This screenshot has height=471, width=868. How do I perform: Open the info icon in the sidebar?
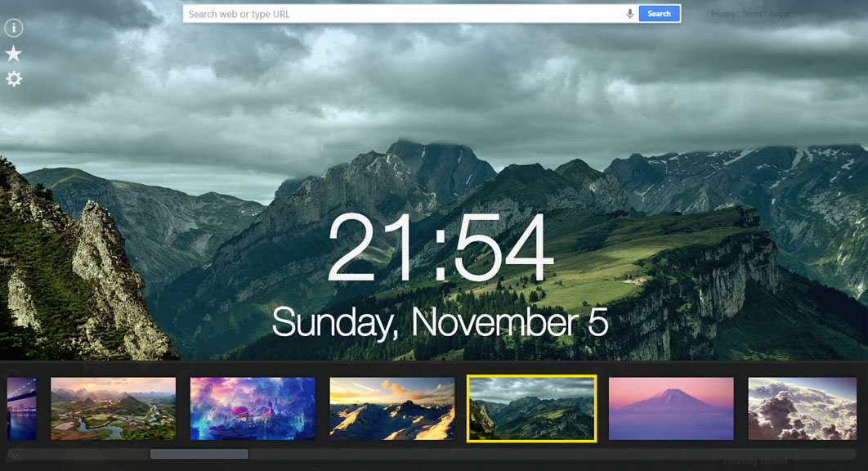[14, 28]
